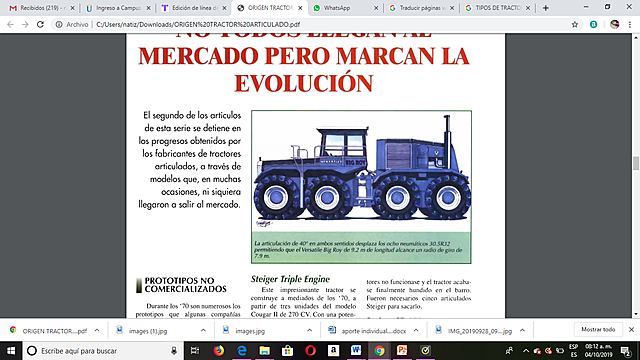Switch the ESP keyboard language indicator
The height and width of the screenshot is (360, 640).
[573, 351]
